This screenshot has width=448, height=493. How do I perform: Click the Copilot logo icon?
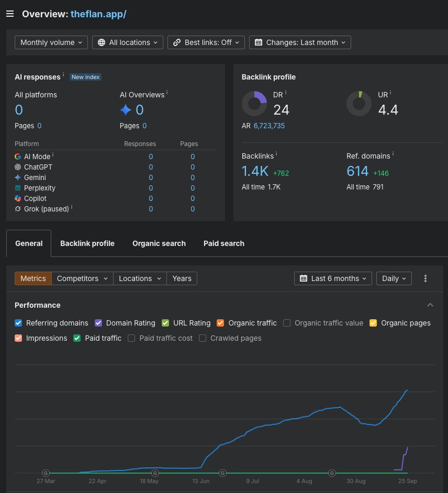pyautogui.click(x=18, y=198)
